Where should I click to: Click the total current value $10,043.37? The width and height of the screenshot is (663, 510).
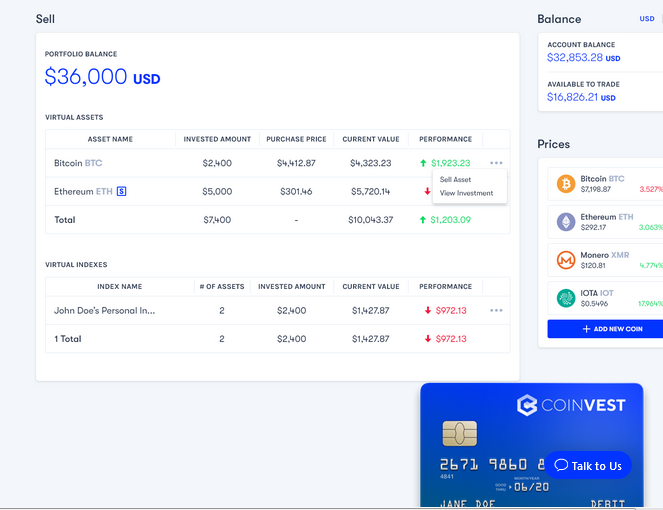point(371,219)
